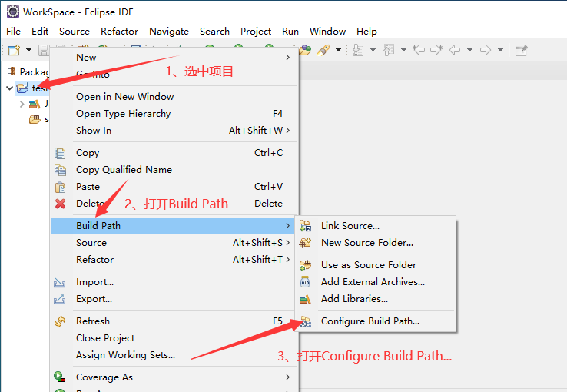The height and width of the screenshot is (392, 567).
Task: Click the New Source Folder icon
Action: 305,243
